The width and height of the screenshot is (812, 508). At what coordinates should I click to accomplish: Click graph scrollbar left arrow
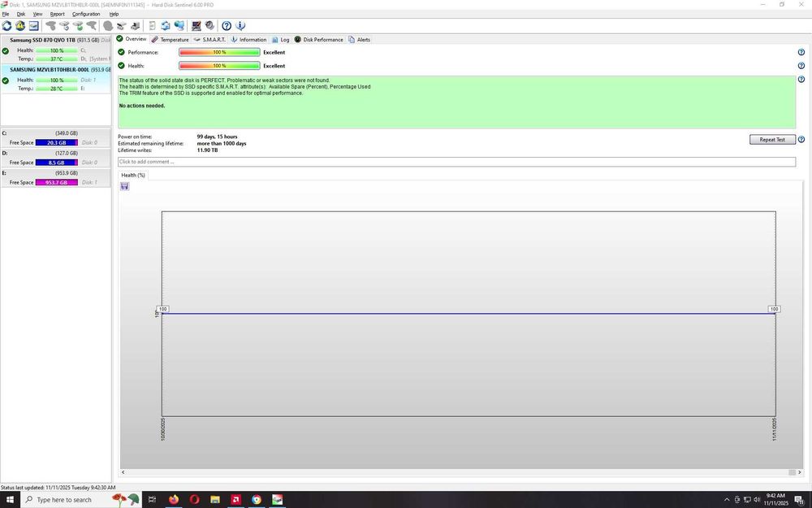(x=123, y=472)
